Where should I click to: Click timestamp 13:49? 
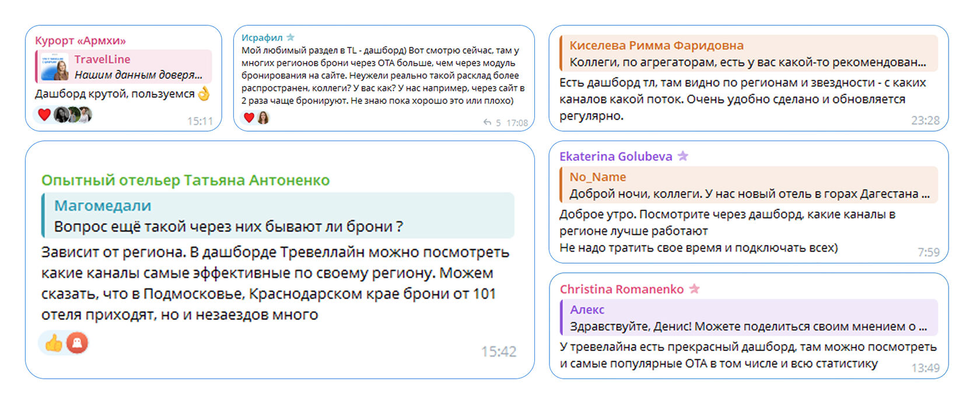925,368
